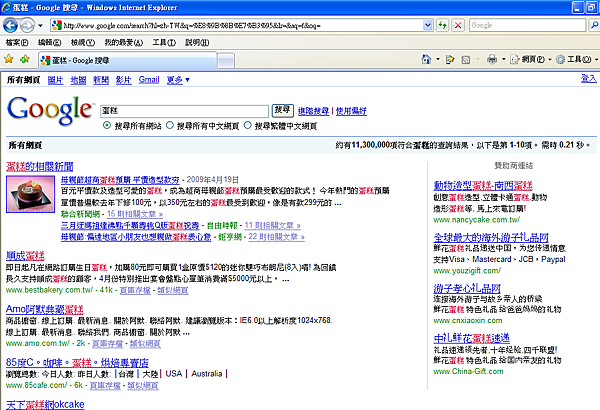Select the 搜尋所有中文網頁 radio button

pos(170,125)
